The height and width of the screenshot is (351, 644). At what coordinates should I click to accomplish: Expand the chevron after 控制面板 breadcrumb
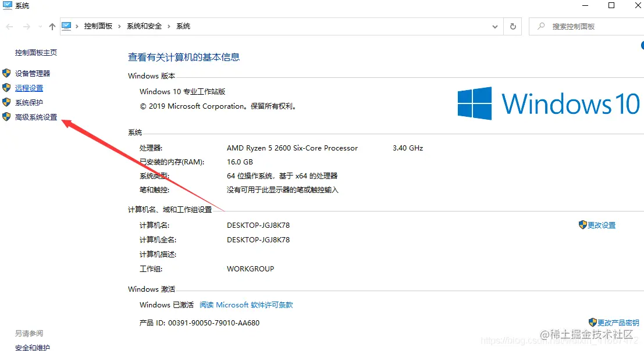click(x=119, y=26)
